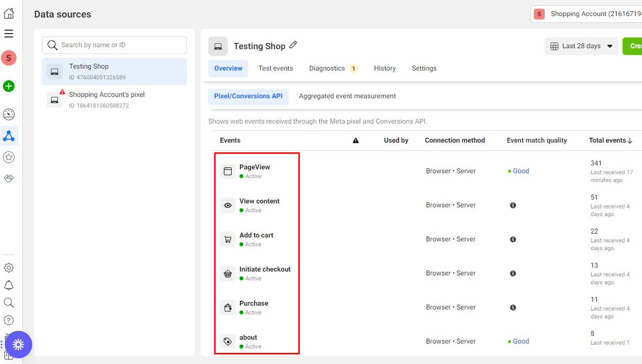The width and height of the screenshot is (642, 364).
Task: Open the handshake partner integrations icon
Action: coord(9,179)
